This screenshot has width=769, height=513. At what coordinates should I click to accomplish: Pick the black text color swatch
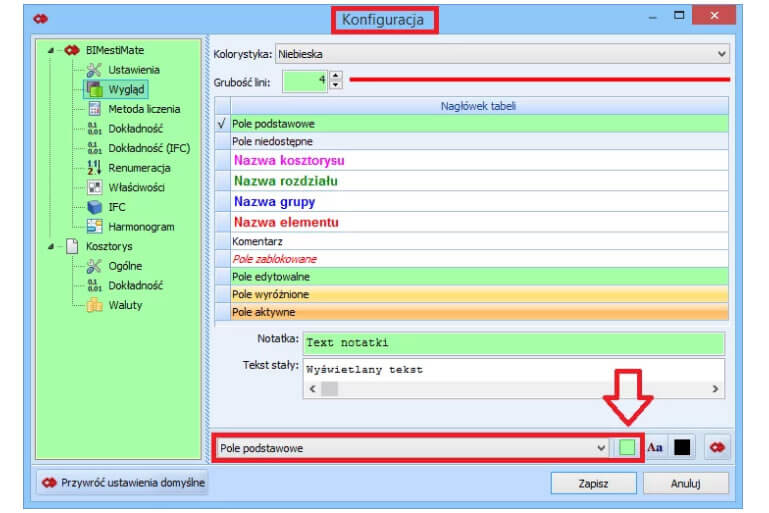(x=682, y=447)
